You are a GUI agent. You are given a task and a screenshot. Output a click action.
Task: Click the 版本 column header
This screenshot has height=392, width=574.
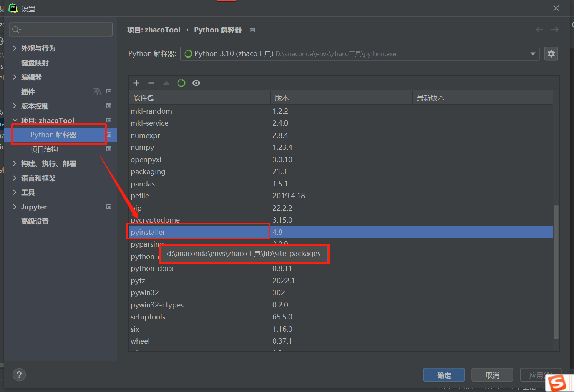[x=342, y=98]
